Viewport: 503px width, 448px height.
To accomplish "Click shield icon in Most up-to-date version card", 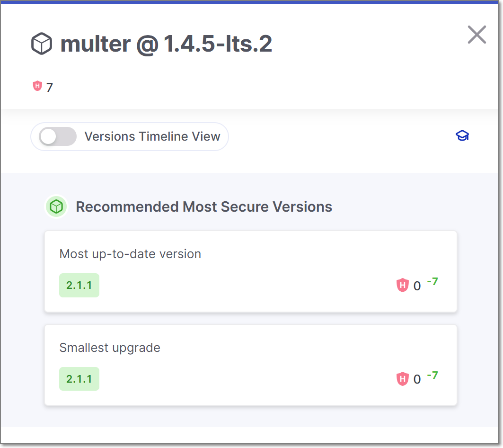I will click(x=402, y=285).
